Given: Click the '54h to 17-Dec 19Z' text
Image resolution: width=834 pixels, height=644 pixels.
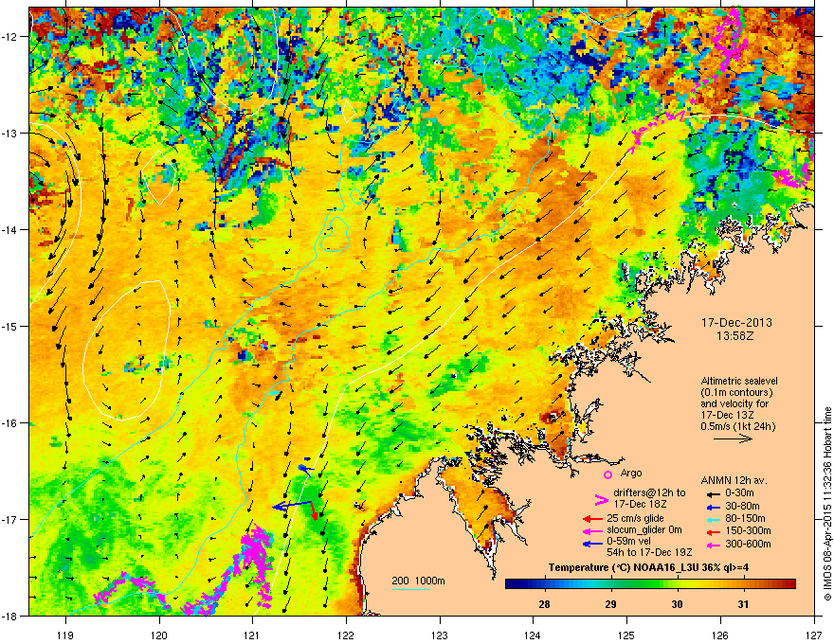Looking at the screenshot, I should 649,552.
